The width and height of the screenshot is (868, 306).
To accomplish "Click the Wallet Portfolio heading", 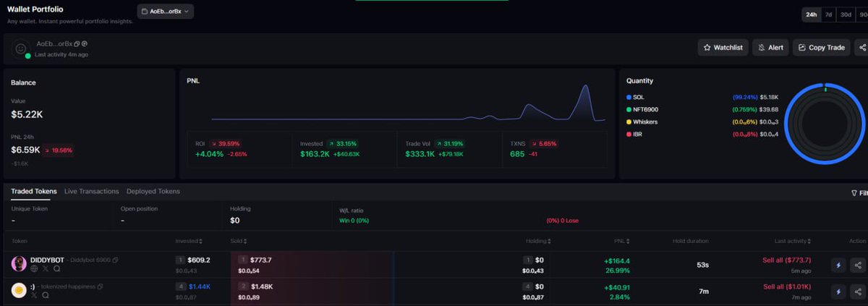I will (x=35, y=10).
